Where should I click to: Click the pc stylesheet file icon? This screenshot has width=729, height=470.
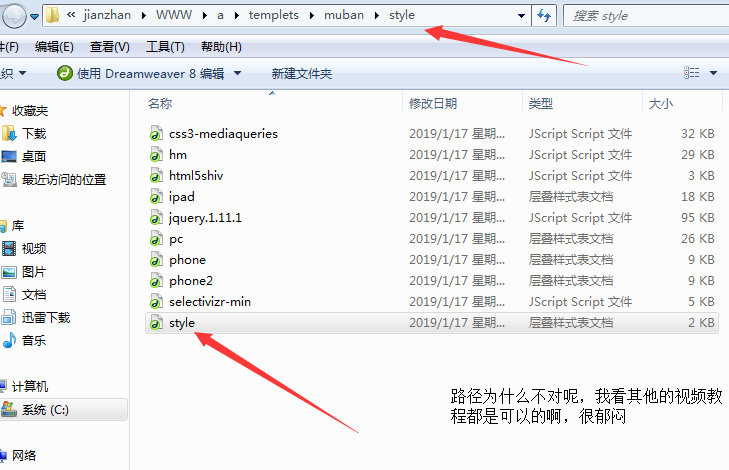point(156,238)
